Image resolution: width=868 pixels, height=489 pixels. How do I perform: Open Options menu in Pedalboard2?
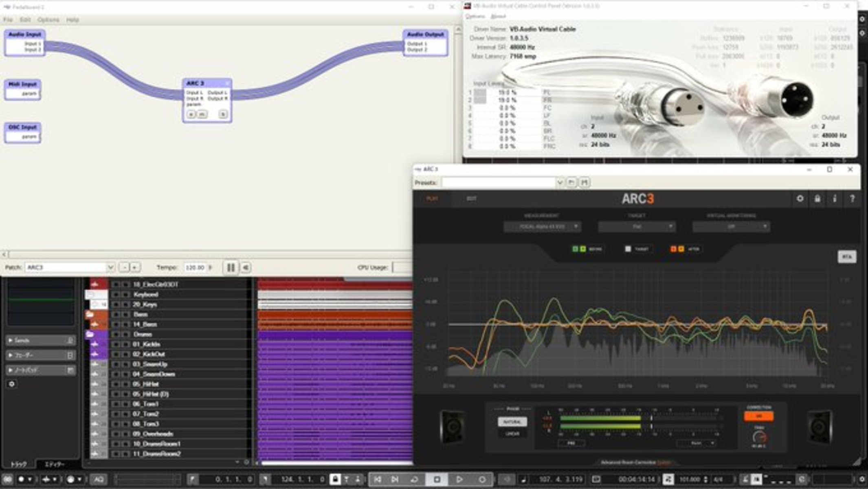[x=48, y=20]
